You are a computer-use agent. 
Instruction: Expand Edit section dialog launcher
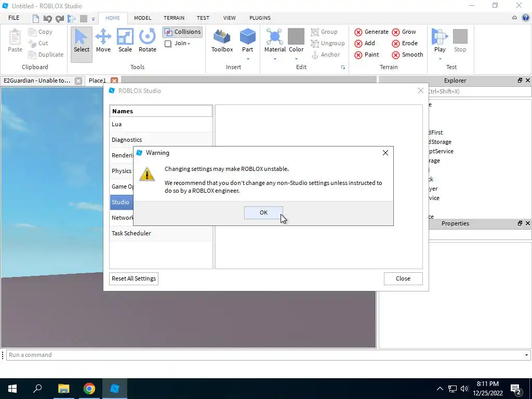(343, 68)
